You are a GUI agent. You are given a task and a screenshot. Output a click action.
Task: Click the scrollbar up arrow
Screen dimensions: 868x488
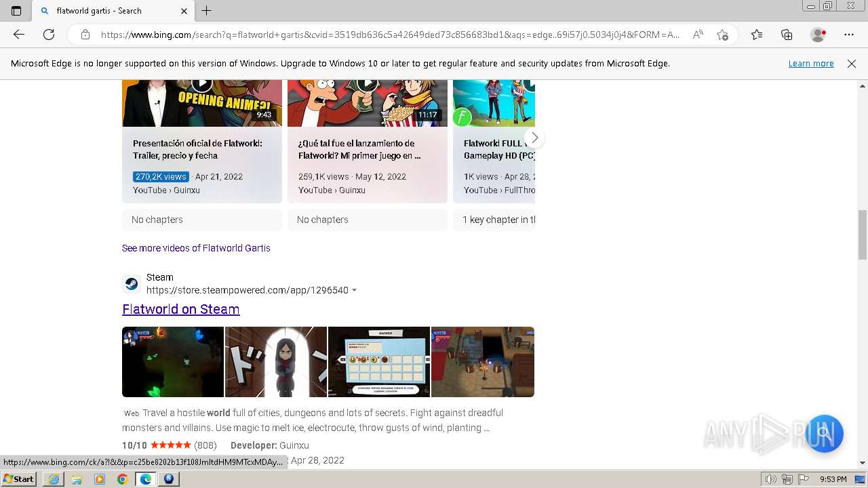click(863, 86)
